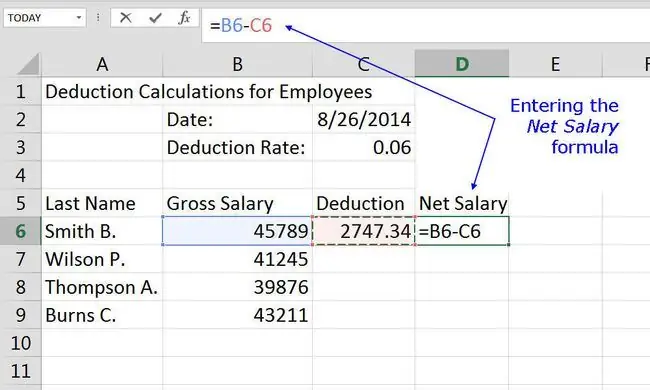Click inside the Name Box showing TODAY
Screen dimensions: 650x390
point(39,18)
